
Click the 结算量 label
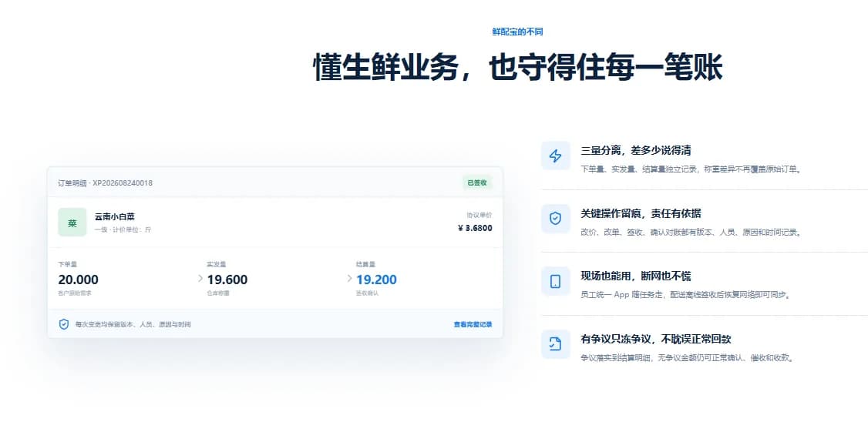[x=365, y=264]
